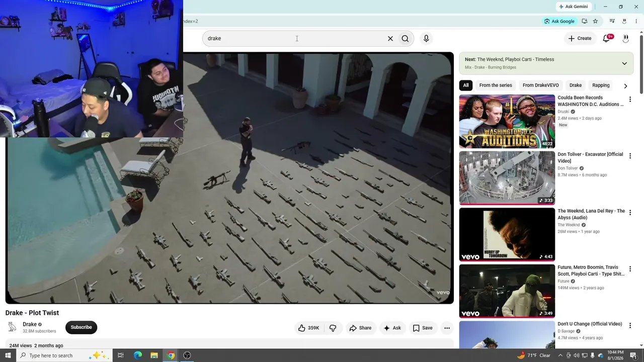644x362 pixels.
Task: Open options menu for Type Shit video
Action: click(630, 269)
